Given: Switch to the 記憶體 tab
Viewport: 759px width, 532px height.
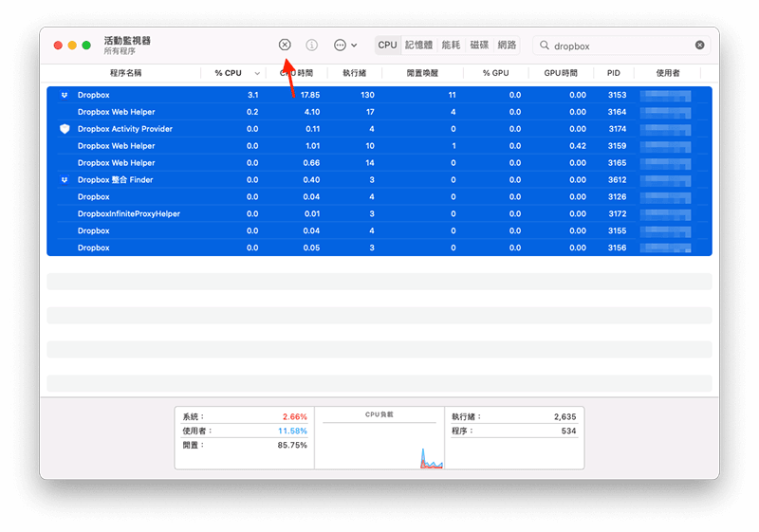Looking at the screenshot, I should pyautogui.click(x=418, y=45).
